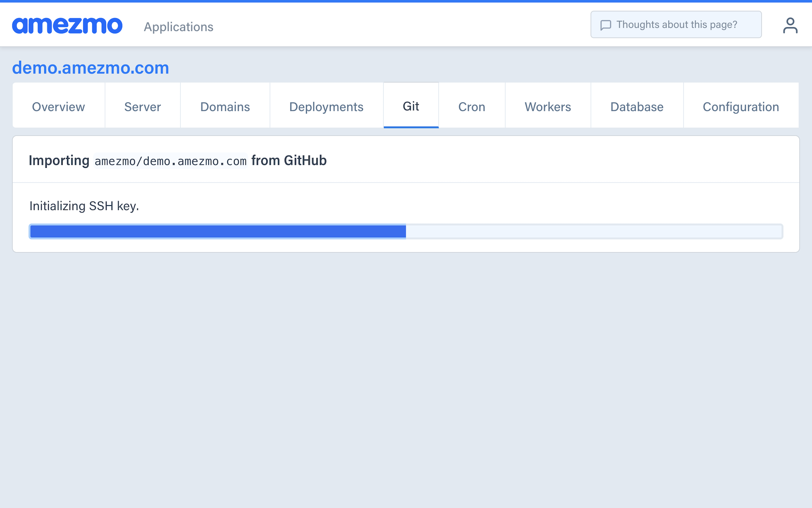
Task: Switch to the Overview tab
Action: (58, 106)
